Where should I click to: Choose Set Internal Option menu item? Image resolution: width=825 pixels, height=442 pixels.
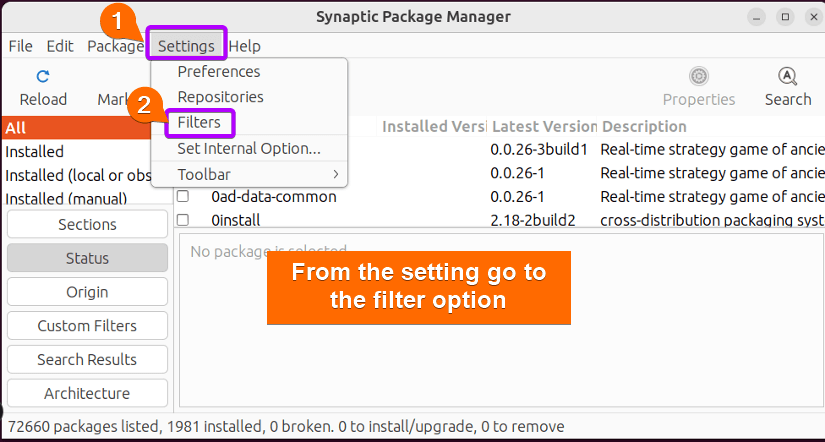(249, 148)
